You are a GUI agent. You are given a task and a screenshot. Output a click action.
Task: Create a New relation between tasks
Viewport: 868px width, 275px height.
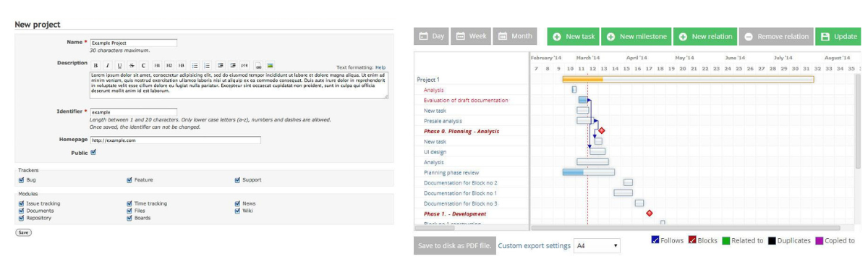705,36
